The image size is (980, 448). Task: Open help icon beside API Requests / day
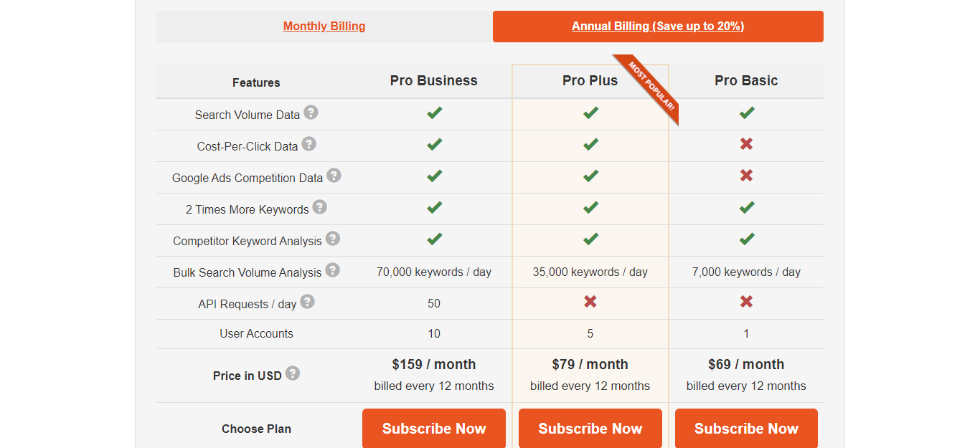pos(307,302)
